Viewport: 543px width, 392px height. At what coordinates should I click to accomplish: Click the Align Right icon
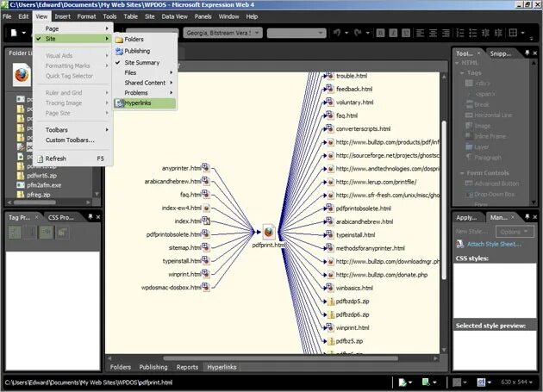click(446, 33)
